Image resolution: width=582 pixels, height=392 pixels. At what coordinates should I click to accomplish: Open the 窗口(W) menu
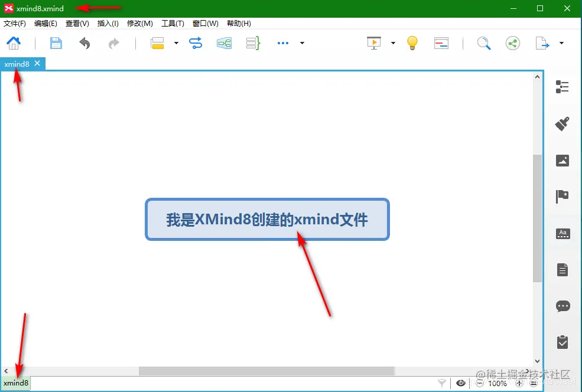pyautogui.click(x=205, y=24)
